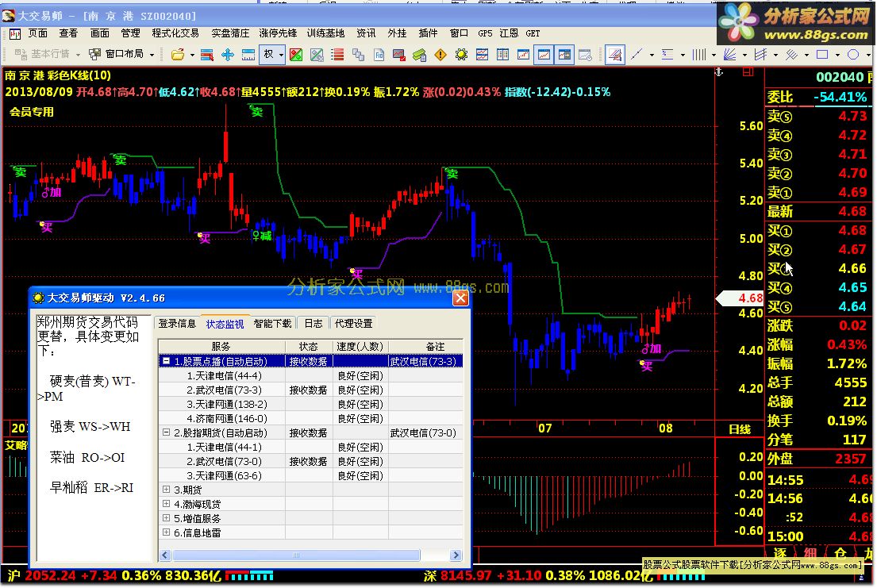The height and width of the screenshot is (588, 877).
Task: Click the 状态 column header
Action: coord(308,346)
